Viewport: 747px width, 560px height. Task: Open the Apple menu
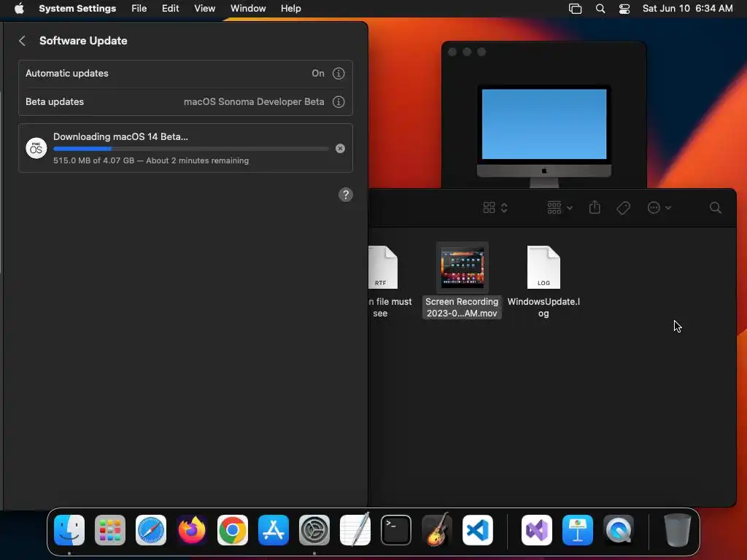click(19, 9)
